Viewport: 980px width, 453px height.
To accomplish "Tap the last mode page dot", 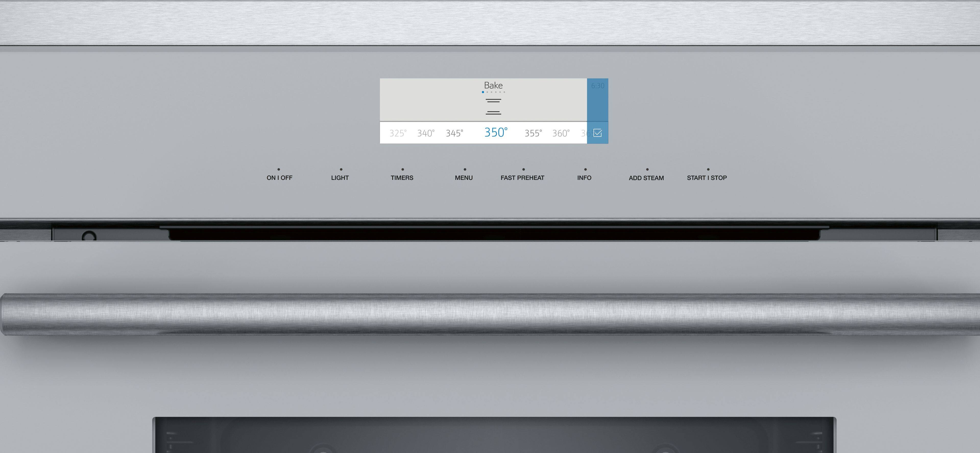I will 504,92.
